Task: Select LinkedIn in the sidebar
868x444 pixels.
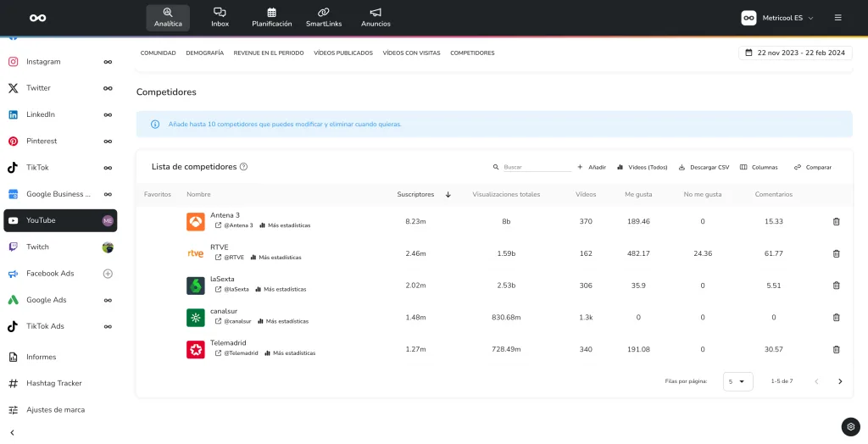Action: [x=60, y=114]
